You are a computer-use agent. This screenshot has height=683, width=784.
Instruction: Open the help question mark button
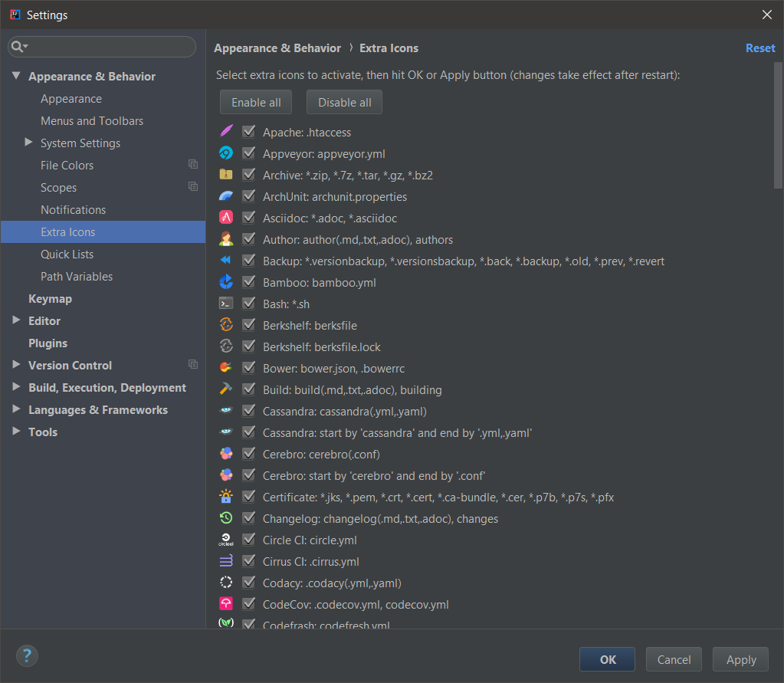pos(27,655)
